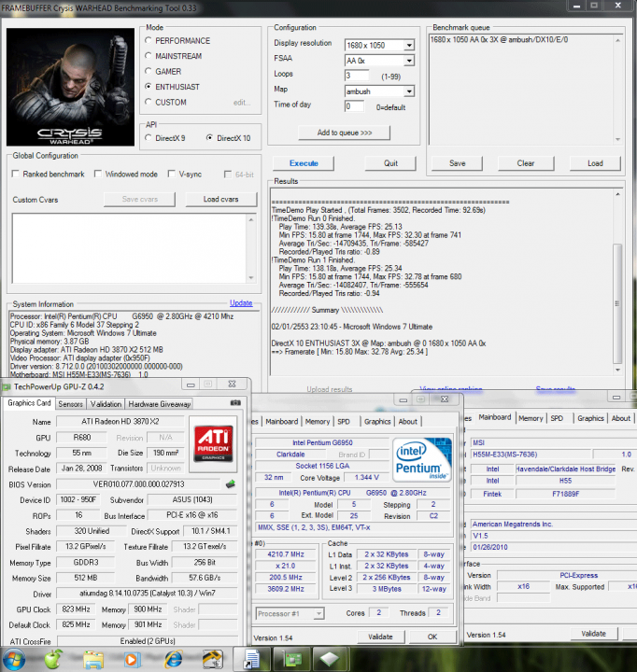Click Validate in middle CPU-Z window
Image resolution: width=637 pixels, height=672 pixels.
click(380, 637)
